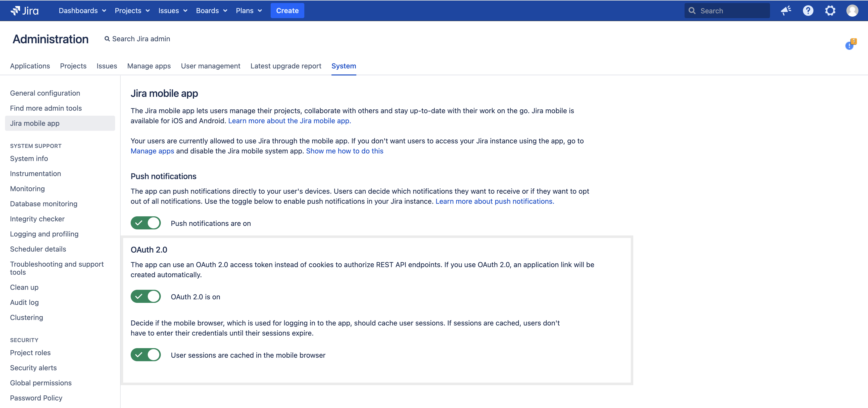Open Clean up in sidebar
Viewport: 868px width, 408px height.
[24, 287]
